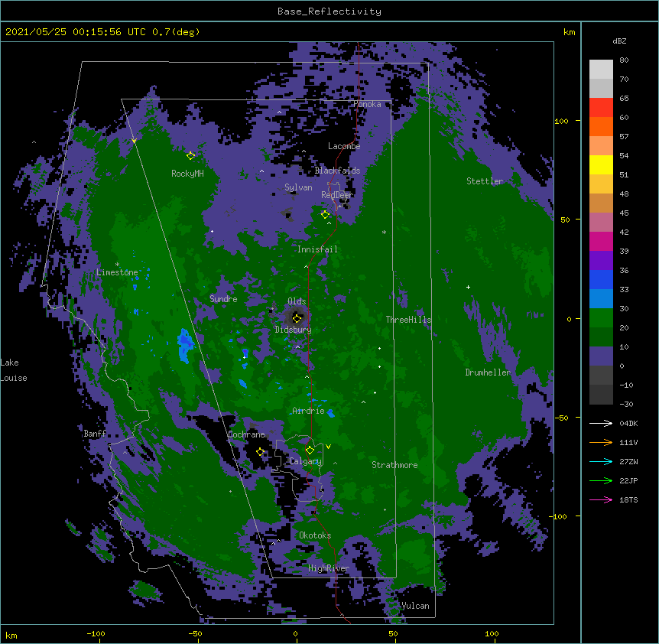Click the Sundre label
The image size is (659, 644).
point(223,299)
